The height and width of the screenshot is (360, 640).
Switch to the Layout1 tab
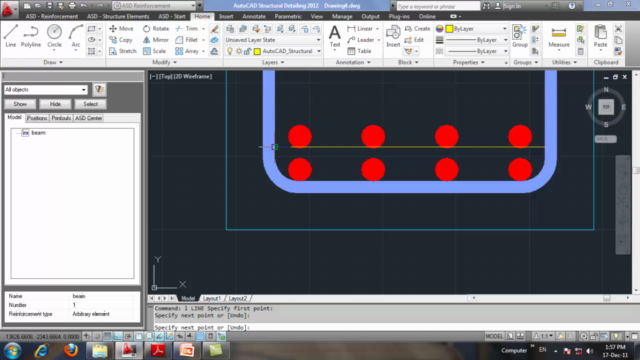click(x=211, y=298)
